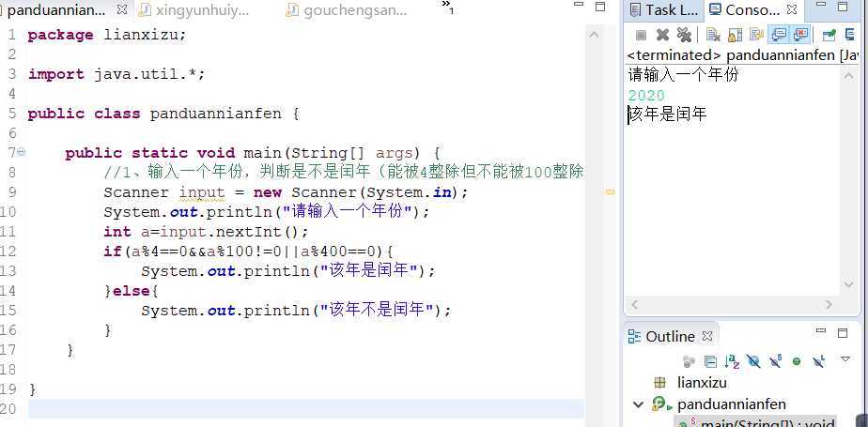Collapse all items in the Outline view
Screen dimensions: 868x427
(710, 361)
